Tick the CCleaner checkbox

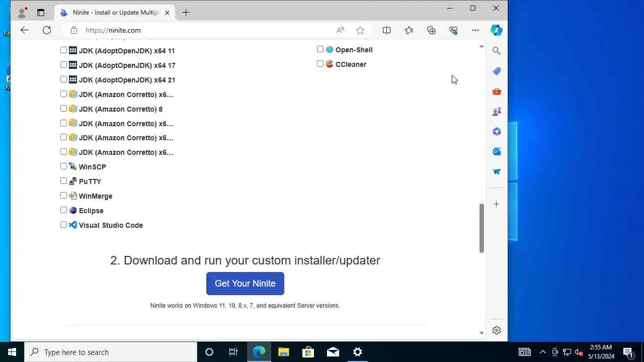point(320,63)
